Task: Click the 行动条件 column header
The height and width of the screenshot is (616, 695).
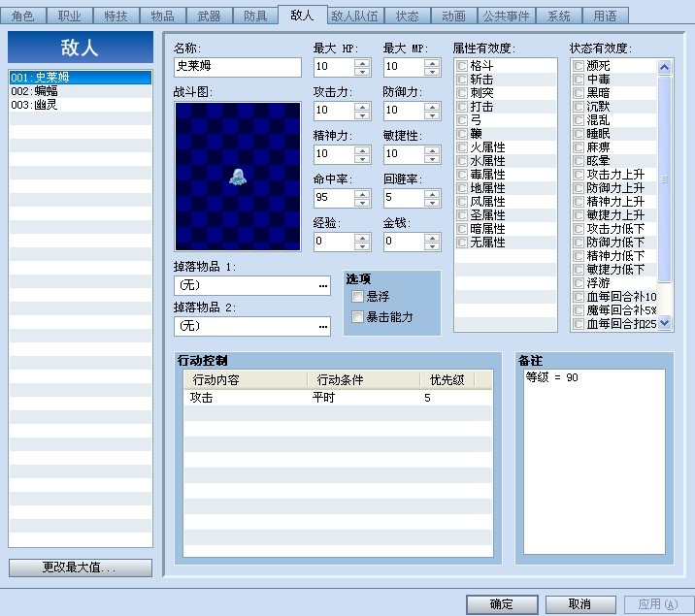Action: pos(363,380)
